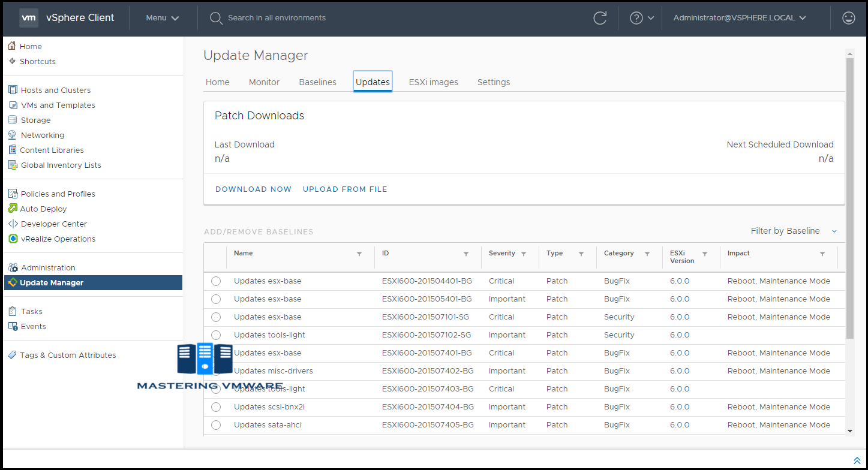Viewport: 868px width, 470px height.
Task: Open the help dropdown chevron
Action: coord(651,18)
